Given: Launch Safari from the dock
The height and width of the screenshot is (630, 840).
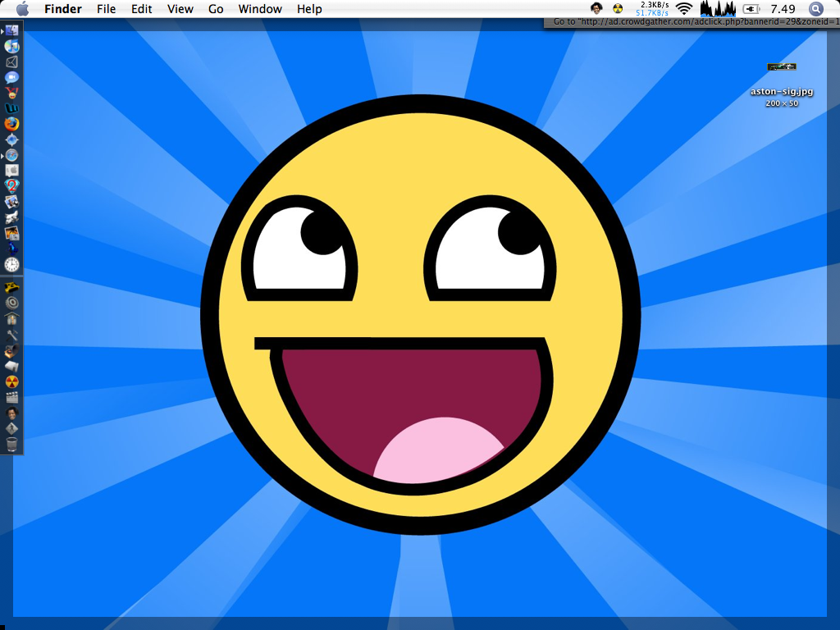Looking at the screenshot, I should point(11,155).
